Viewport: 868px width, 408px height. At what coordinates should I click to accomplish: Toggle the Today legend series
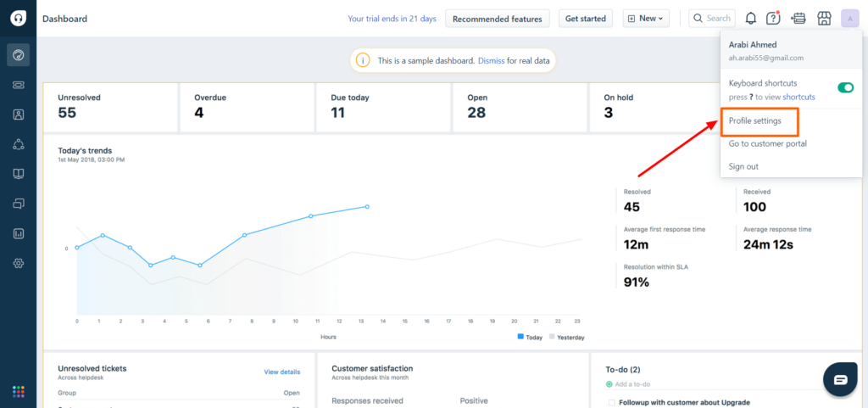(531, 337)
